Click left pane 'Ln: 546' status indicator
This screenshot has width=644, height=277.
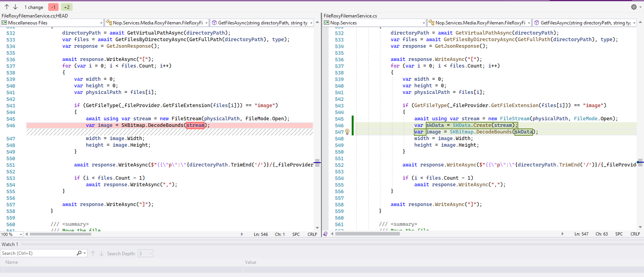[261, 234]
